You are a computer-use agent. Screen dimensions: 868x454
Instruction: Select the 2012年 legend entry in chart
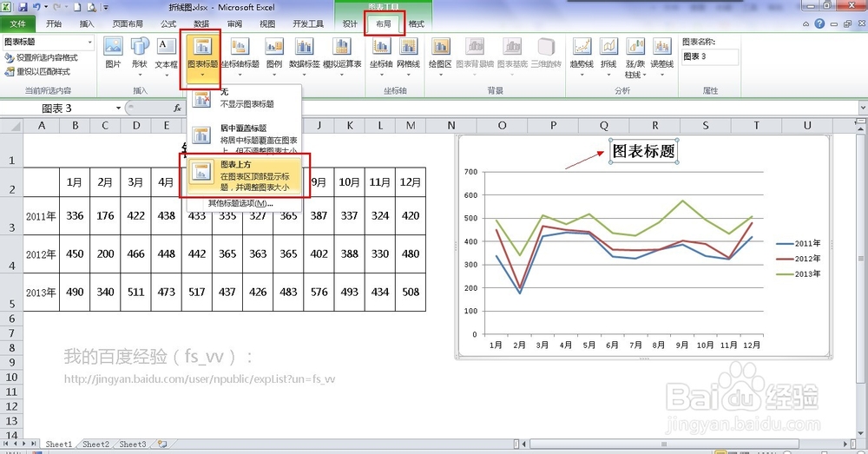(x=799, y=259)
